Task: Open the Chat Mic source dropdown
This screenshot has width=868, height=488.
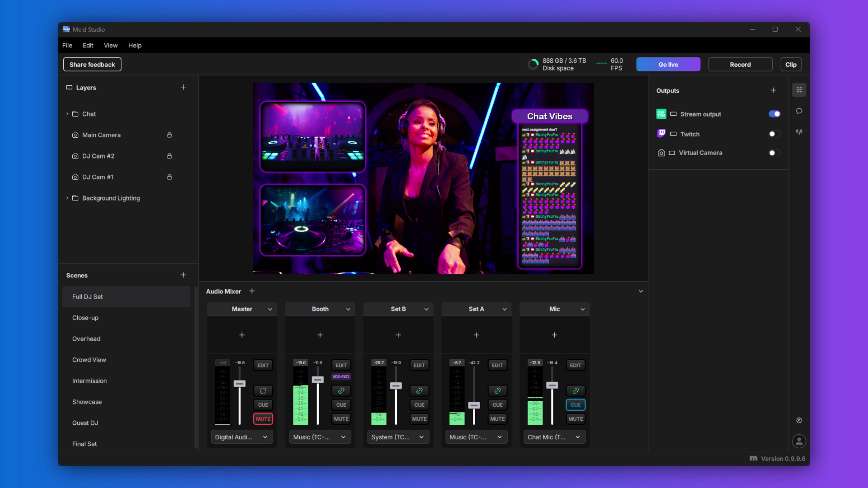Action: tap(554, 437)
